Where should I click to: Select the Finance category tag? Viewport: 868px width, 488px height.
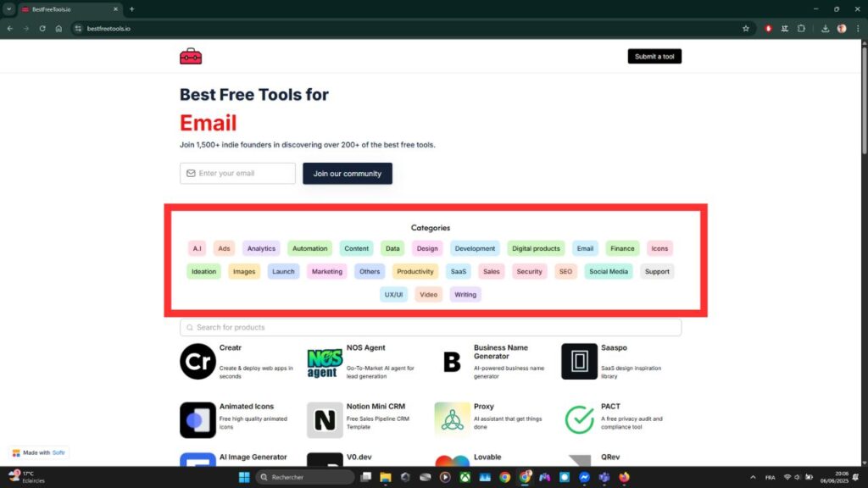[622, 248]
